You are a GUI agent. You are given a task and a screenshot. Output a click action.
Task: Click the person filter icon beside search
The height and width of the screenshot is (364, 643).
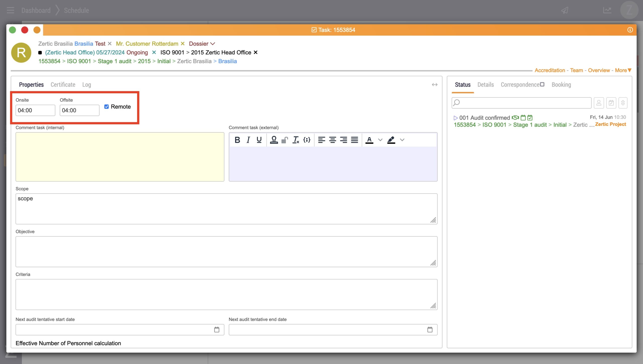599,103
